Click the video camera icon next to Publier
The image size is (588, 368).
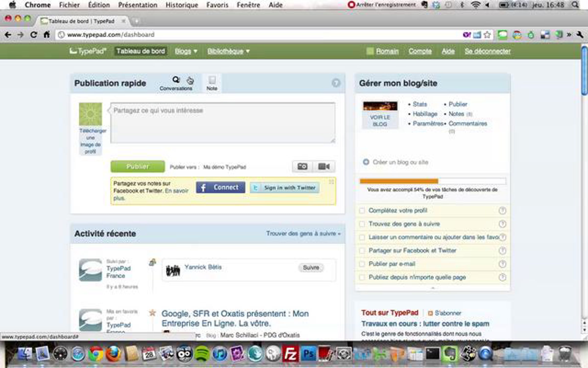(324, 167)
